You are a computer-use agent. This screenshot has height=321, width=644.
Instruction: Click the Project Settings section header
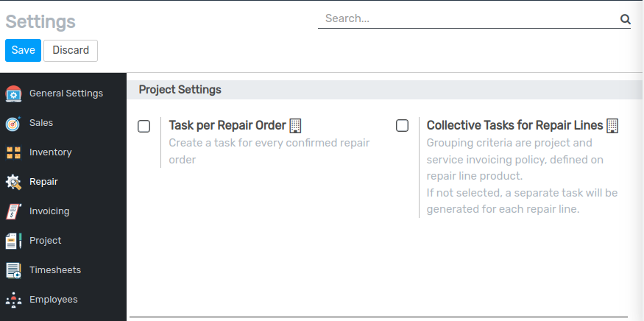coord(180,90)
